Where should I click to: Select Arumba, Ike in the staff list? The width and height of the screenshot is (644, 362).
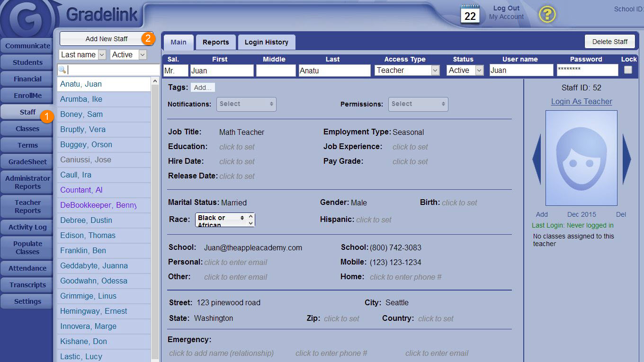pos(104,99)
